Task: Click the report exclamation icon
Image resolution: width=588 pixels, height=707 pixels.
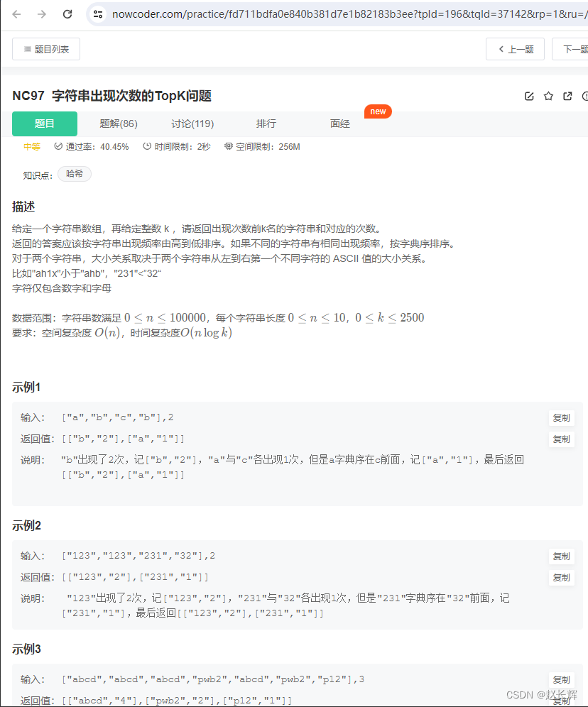Action: (584, 96)
